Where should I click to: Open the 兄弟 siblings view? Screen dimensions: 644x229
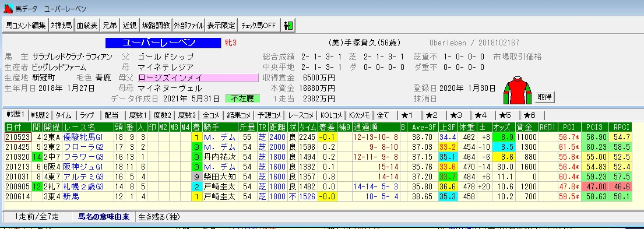pos(110,26)
